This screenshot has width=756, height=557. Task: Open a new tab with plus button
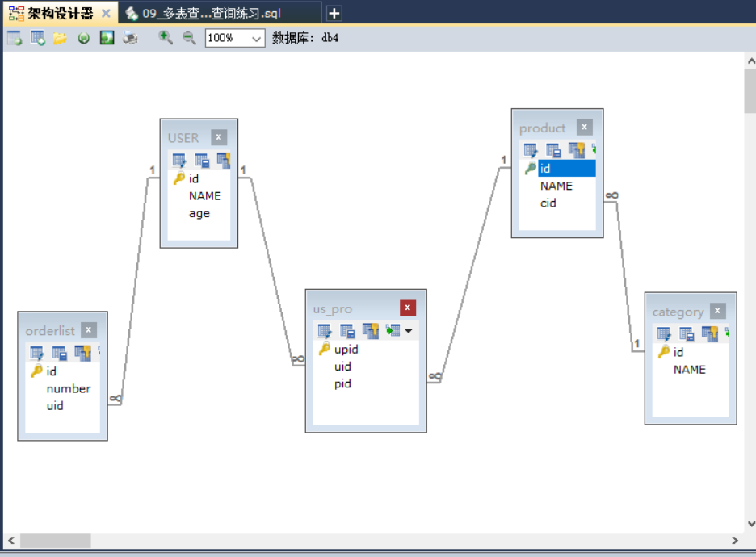pyautogui.click(x=334, y=14)
